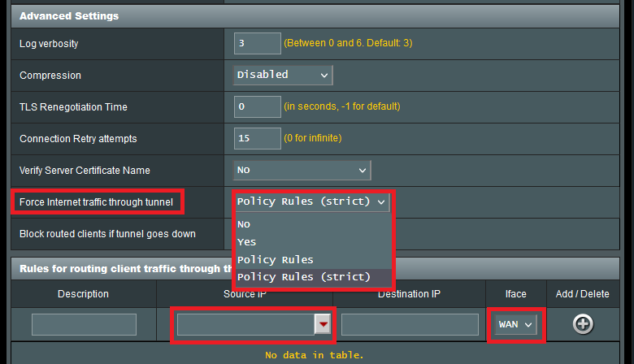
Task: Click the Destination IP text field
Action: pyautogui.click(x=410, y=325)
